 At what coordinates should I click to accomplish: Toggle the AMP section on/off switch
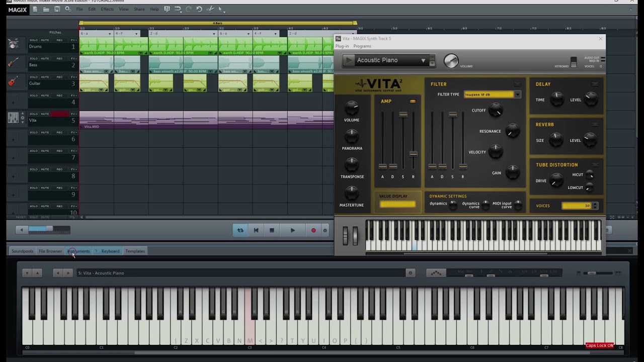[x=413, y=102]
